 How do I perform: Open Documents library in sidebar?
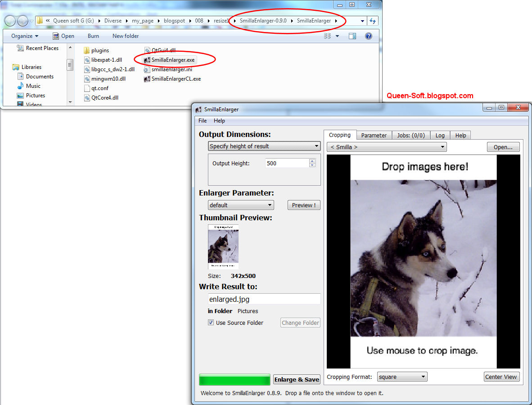coord(35,77)
